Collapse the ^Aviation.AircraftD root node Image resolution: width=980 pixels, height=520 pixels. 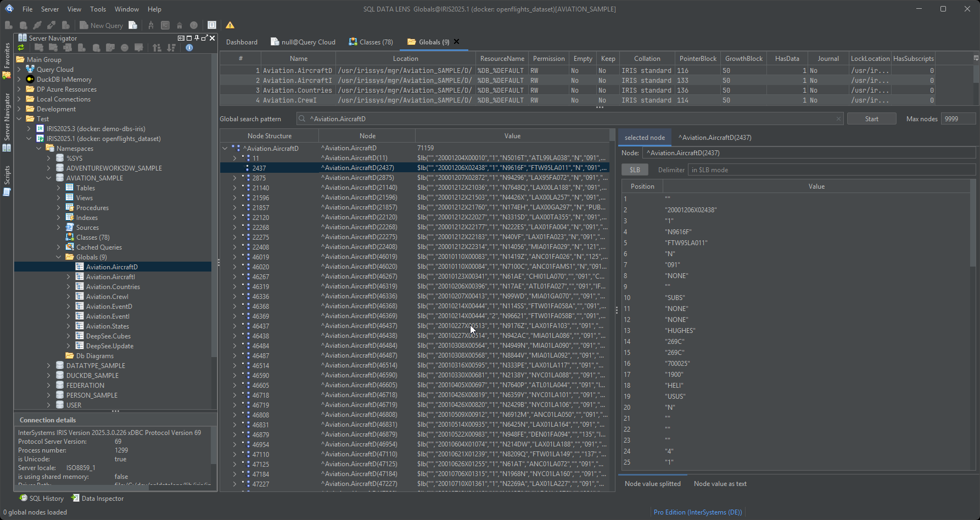click(225, 148)
